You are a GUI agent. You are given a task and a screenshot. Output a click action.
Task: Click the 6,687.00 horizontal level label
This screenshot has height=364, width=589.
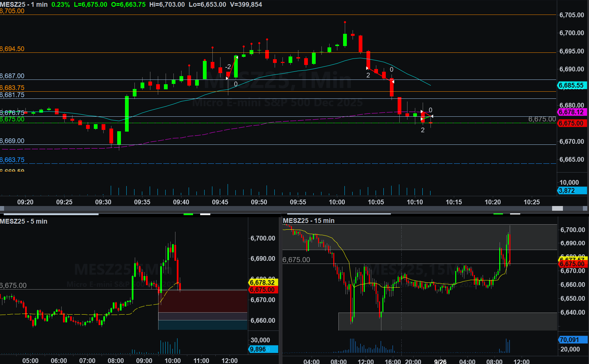coord(12,76)
